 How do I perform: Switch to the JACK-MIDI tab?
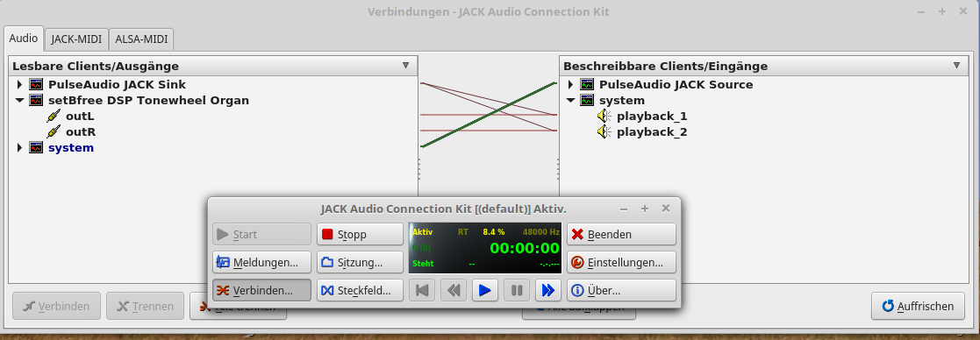[x=77, y=39]
